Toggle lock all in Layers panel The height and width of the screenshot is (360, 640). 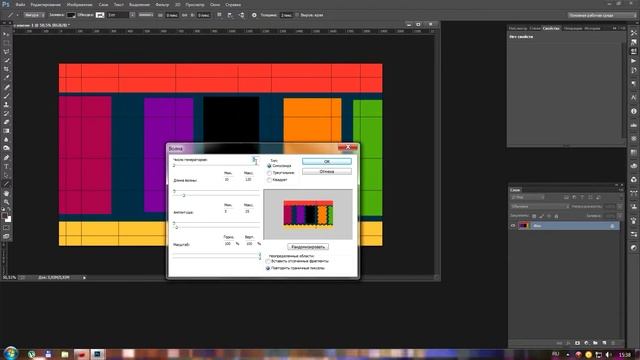[x=556, y=216]
